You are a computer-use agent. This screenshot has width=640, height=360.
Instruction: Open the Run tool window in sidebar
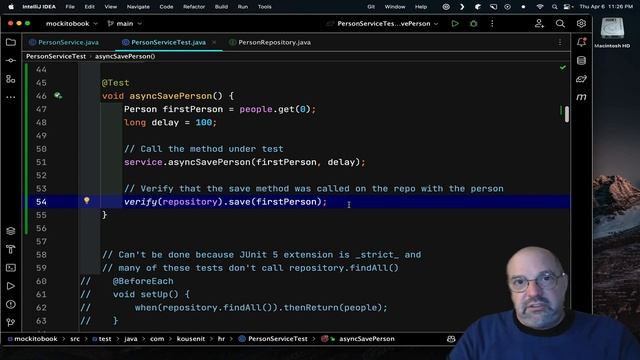click(11, 286)
